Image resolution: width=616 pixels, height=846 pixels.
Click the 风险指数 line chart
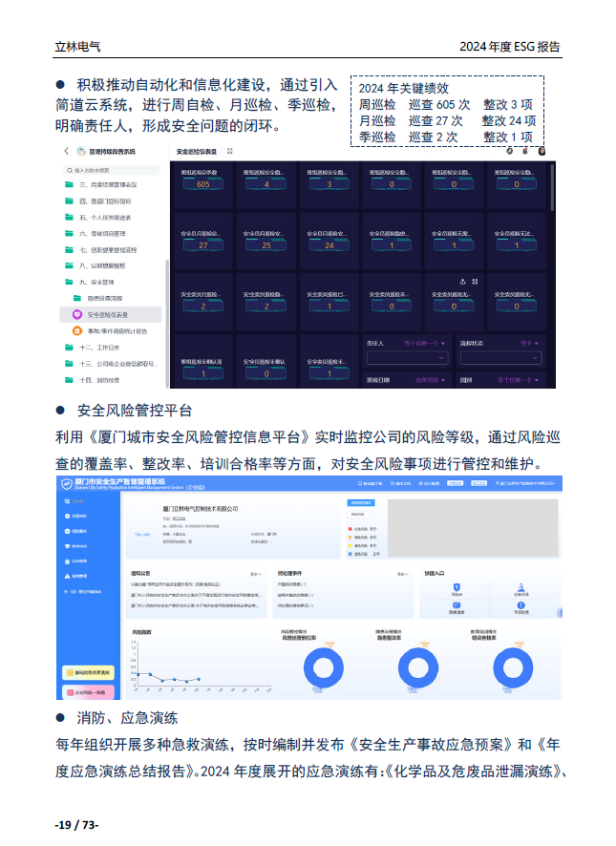(x=201, y=666)
